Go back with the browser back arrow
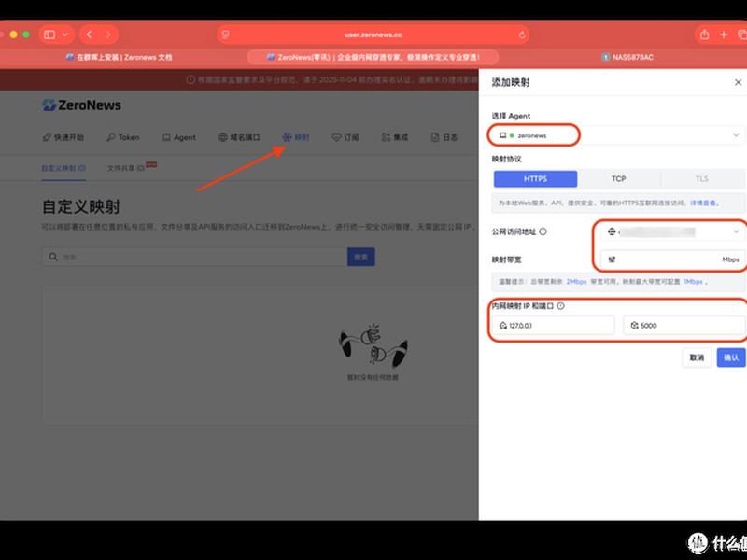Viewport: 747px width, 560px height. tap(89, 35)
